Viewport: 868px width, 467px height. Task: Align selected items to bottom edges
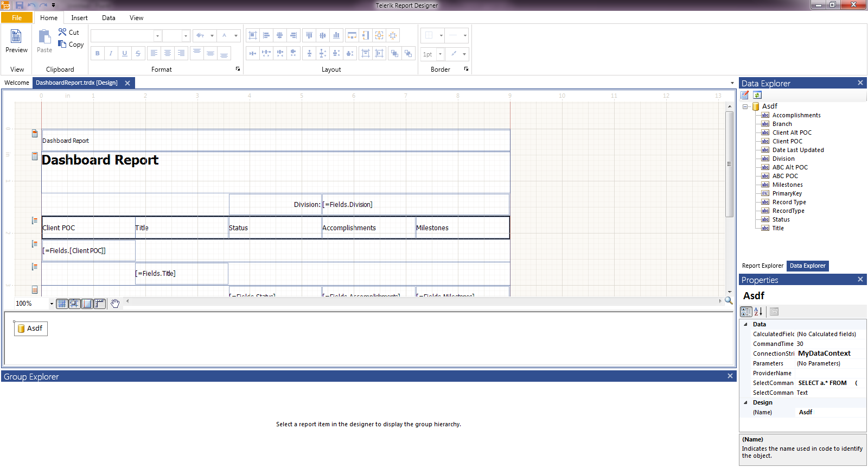[x=336, y=35]
